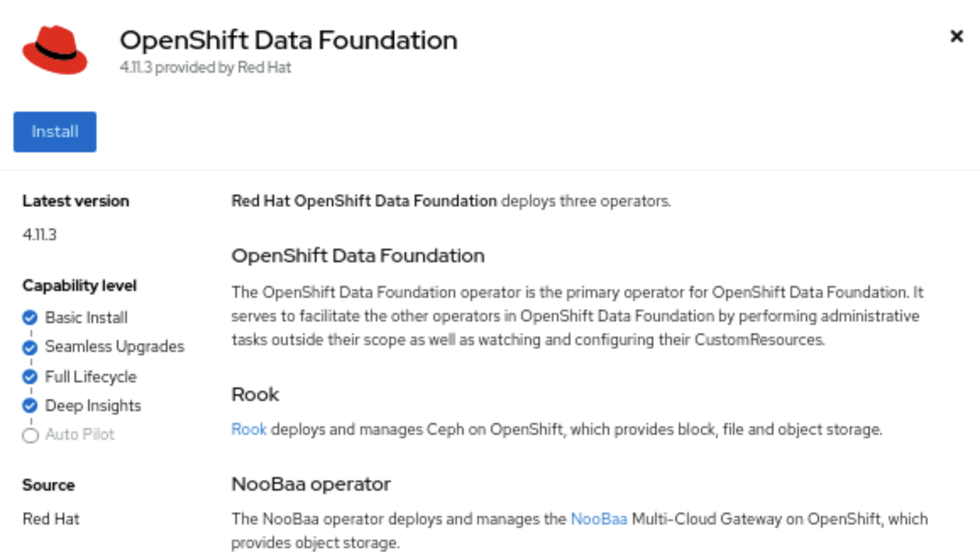Open the Rook hyperlink

pos(249,430)
